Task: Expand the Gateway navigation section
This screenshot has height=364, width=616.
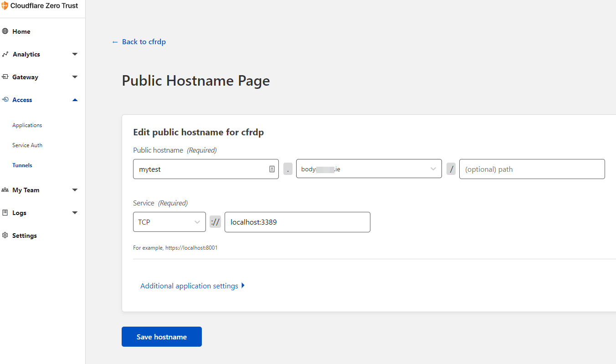Action: pyautogui.click(x=74, y=77)
